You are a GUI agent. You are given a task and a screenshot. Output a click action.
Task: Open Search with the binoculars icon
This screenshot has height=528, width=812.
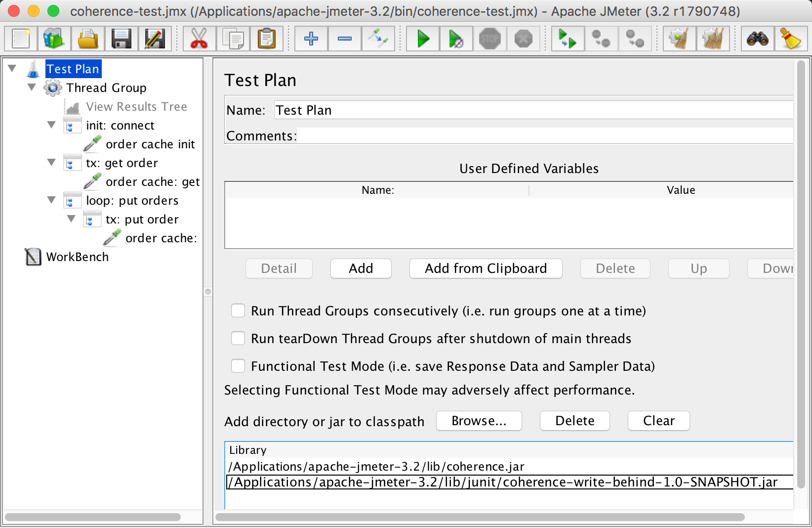(x=758, y=39)
